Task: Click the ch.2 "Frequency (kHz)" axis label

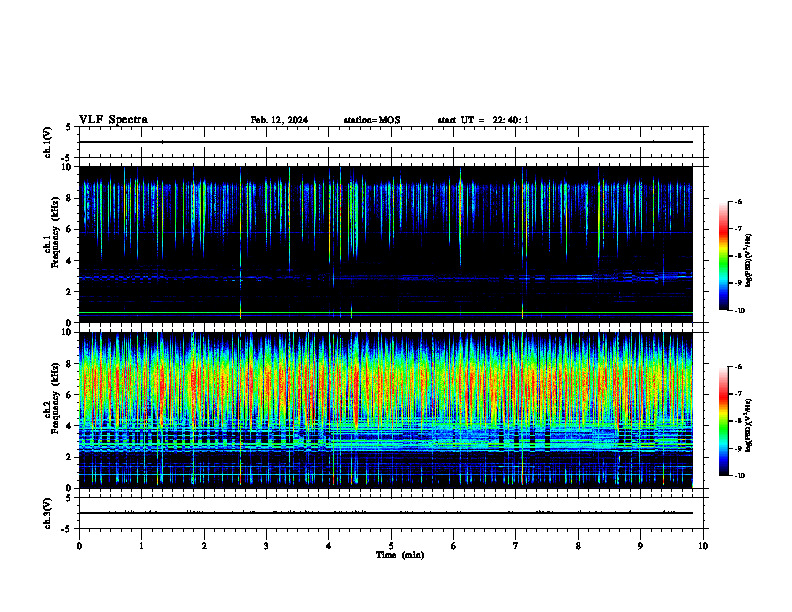Action: click(x=55, y=398)
